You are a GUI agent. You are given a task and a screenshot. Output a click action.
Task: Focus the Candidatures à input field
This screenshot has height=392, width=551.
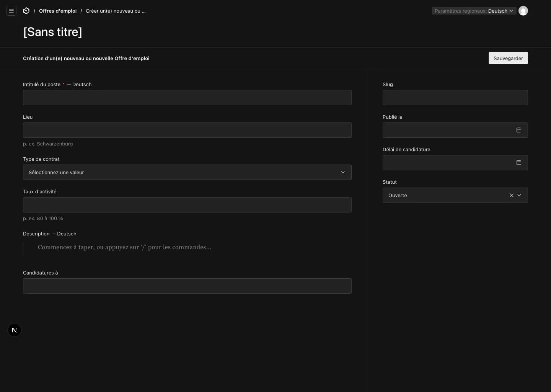(187, 286)
